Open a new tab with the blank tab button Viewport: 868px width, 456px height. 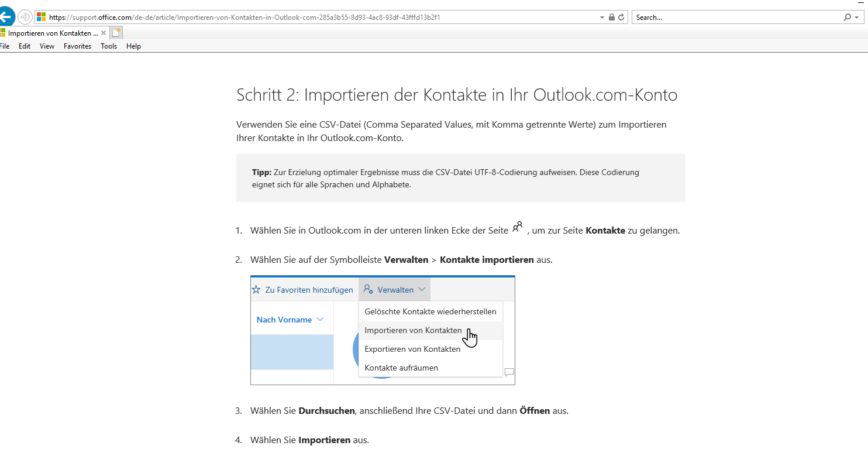(x=116, y=33)
